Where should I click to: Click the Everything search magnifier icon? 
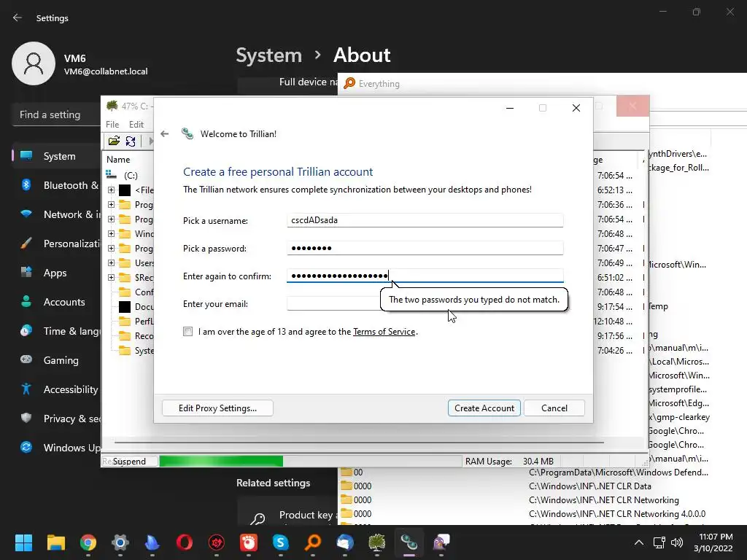tap(349, 83)
